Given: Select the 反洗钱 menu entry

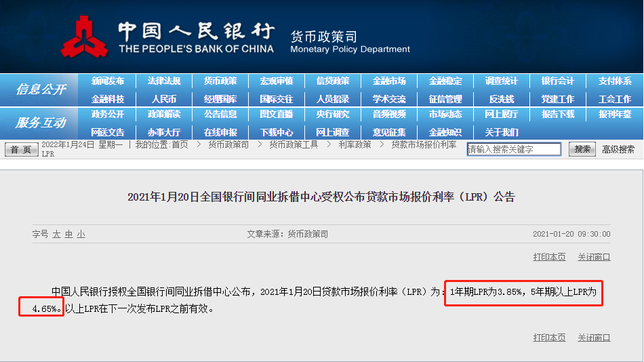Looking at the screenshot, I should 502,99.
